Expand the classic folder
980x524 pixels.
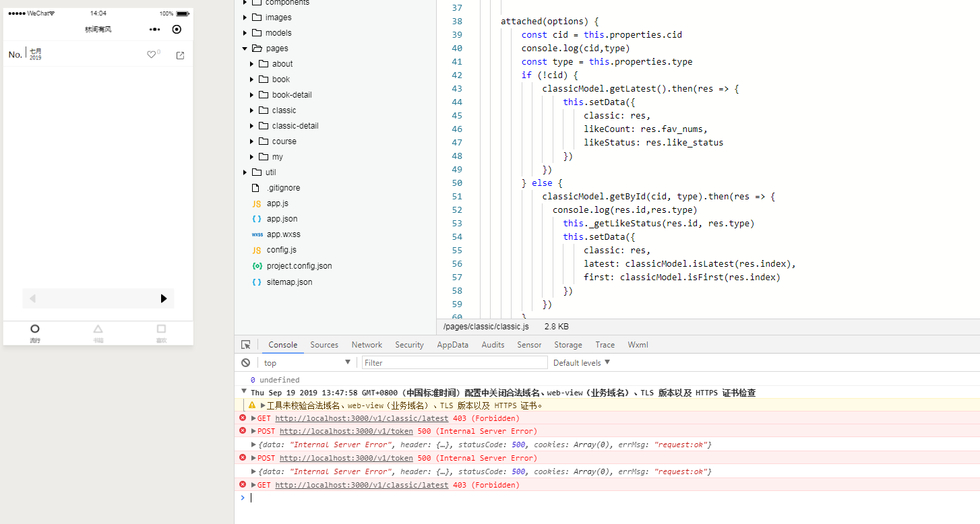tap(252, 110)
